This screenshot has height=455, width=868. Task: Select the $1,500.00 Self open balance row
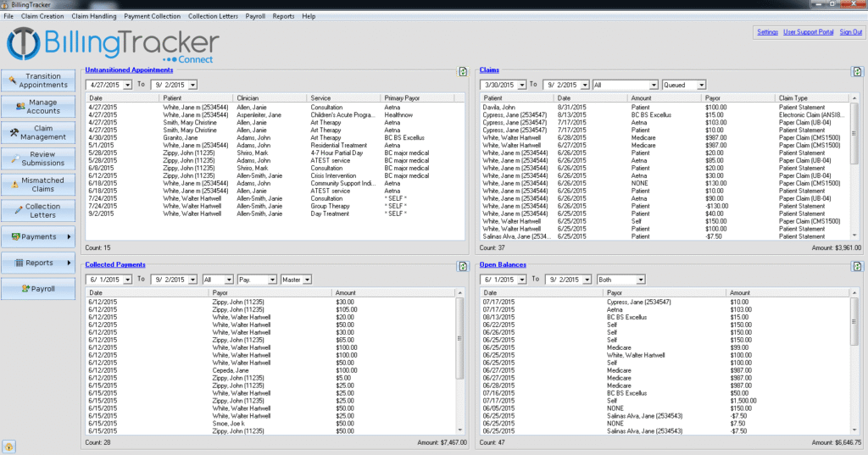click(665, 401)
